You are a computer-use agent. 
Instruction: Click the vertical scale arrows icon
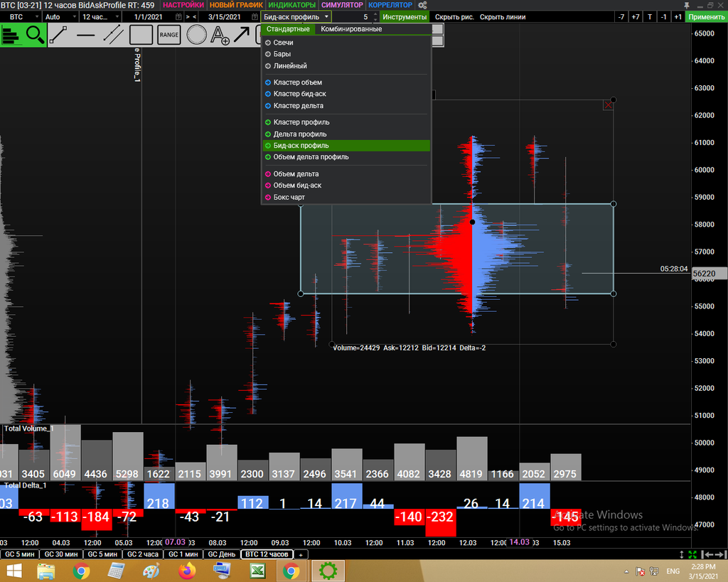[682, 554]
